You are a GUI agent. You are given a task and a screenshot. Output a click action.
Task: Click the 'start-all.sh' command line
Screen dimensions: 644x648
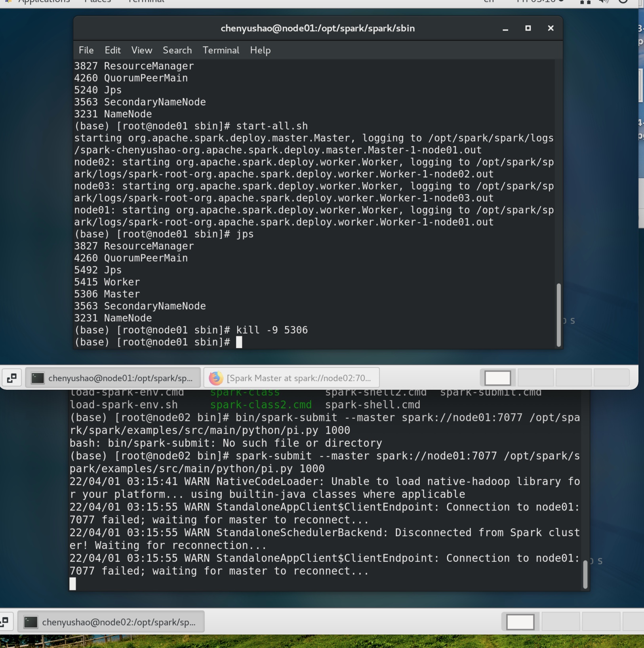tap(191, 126)
